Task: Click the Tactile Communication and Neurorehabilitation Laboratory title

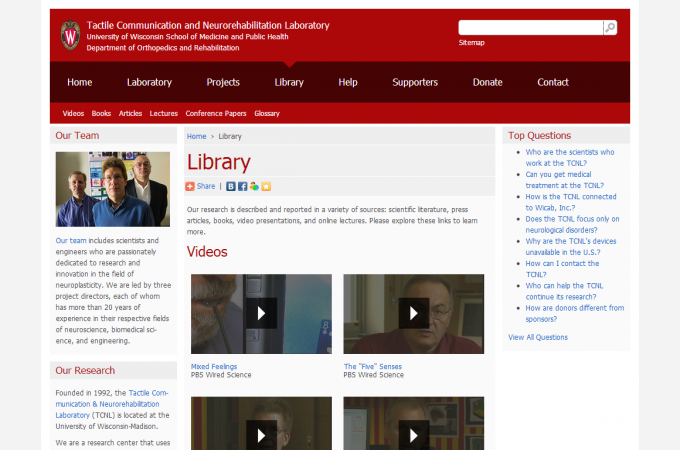Action: [208, 25]
